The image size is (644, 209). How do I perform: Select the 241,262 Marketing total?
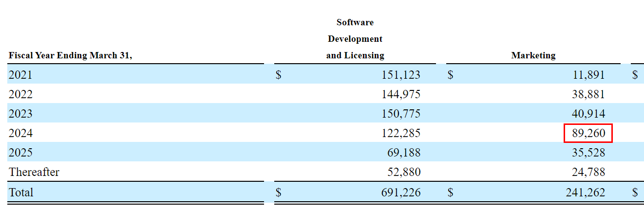tap(585, 192)
